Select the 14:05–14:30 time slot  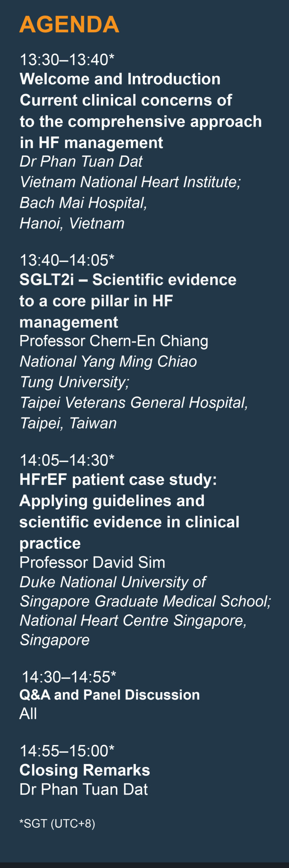pyautogui.click(x=67, y=460)
